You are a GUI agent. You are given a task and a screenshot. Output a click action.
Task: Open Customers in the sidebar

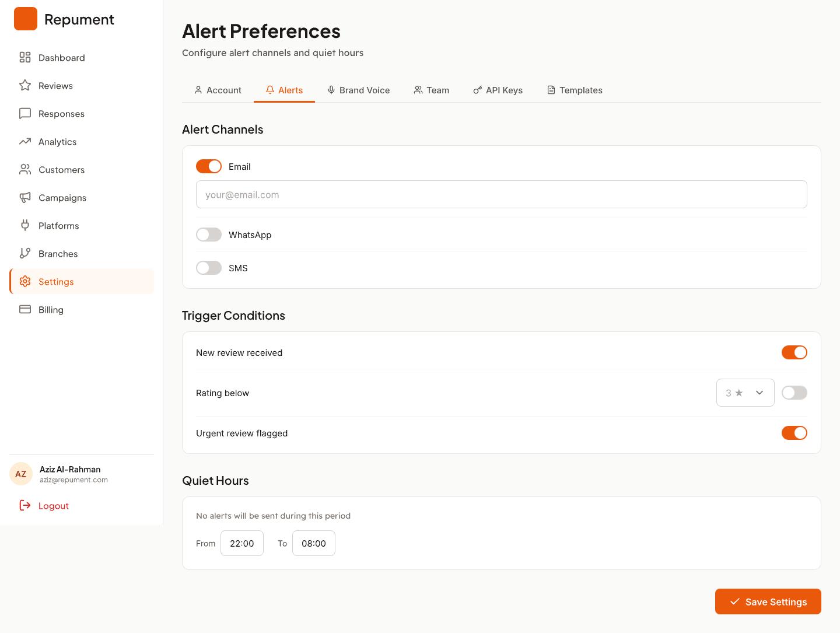point(82,169)
